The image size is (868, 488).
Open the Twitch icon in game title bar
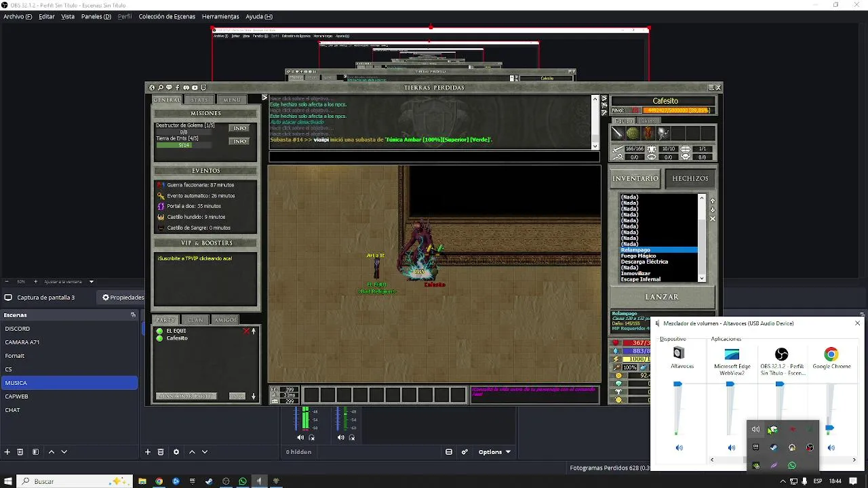tap(203, 87)
